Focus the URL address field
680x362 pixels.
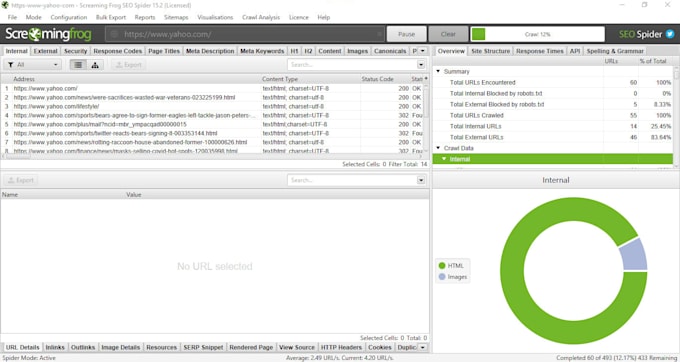click(245, 34)
